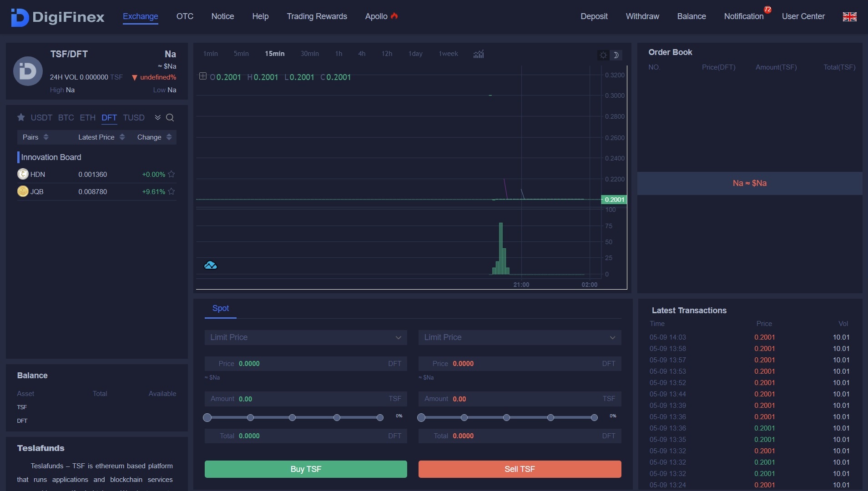This screenshot has height=491, width=868.
Task: Open Trading Rewards page
Action: [317, 16]
